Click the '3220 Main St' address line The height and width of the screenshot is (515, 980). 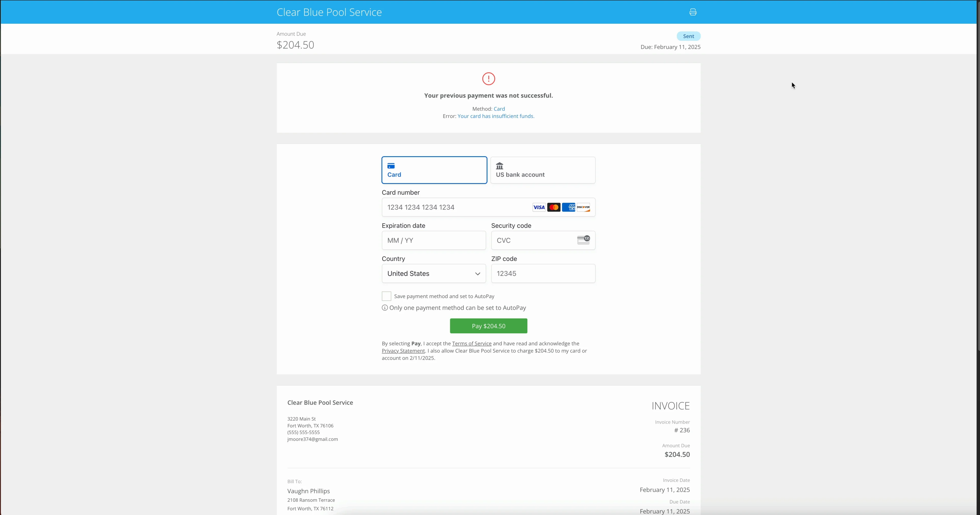[x=301, y=419]
